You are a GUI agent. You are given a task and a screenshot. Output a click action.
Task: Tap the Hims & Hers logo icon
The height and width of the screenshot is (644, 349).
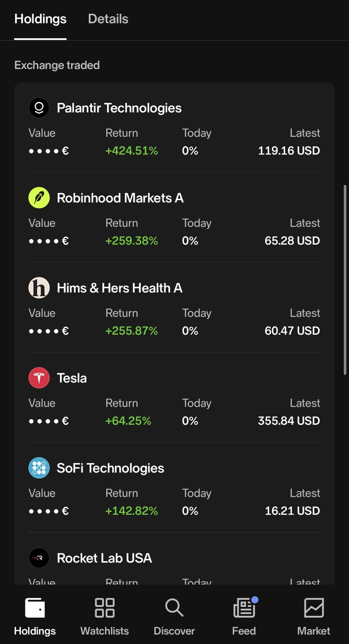point(39,288)
